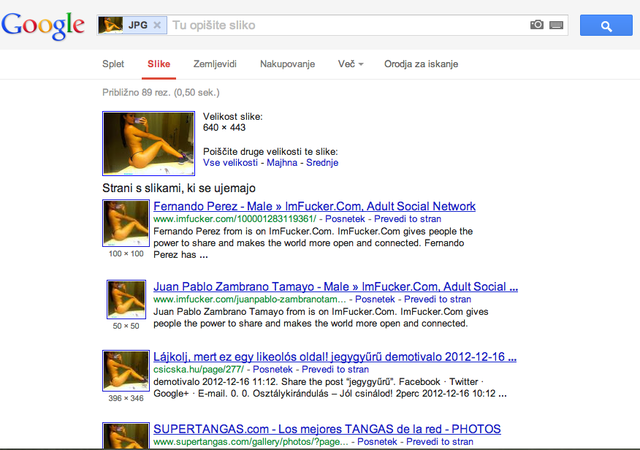Click the '640 × 443' image size text

point(224,127)
